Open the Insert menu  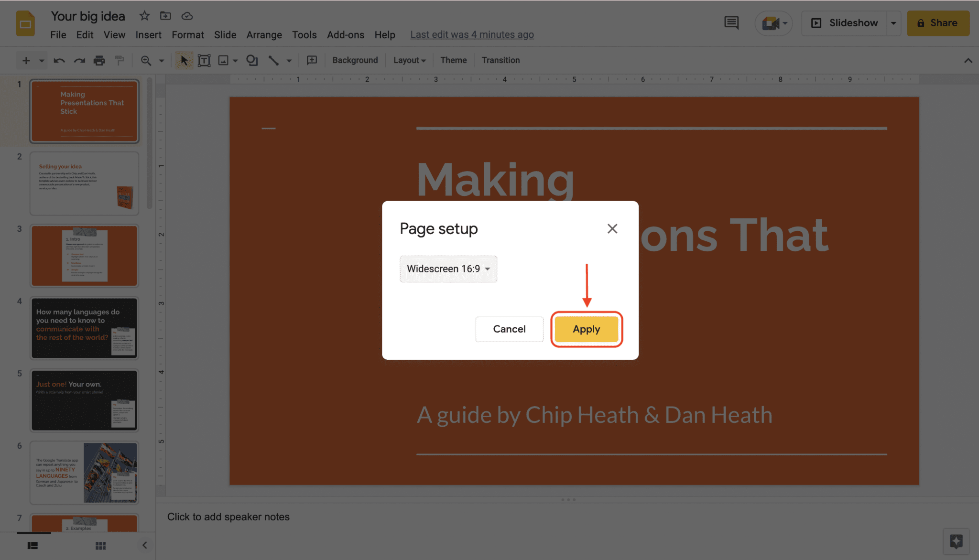(147, 33)
